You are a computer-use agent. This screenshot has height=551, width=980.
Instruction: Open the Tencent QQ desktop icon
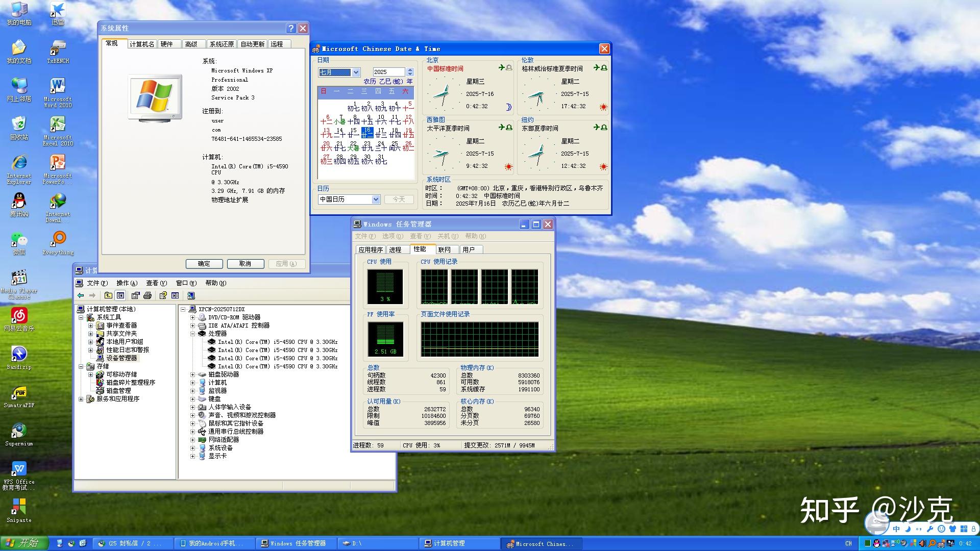click(x=19, y=205)
